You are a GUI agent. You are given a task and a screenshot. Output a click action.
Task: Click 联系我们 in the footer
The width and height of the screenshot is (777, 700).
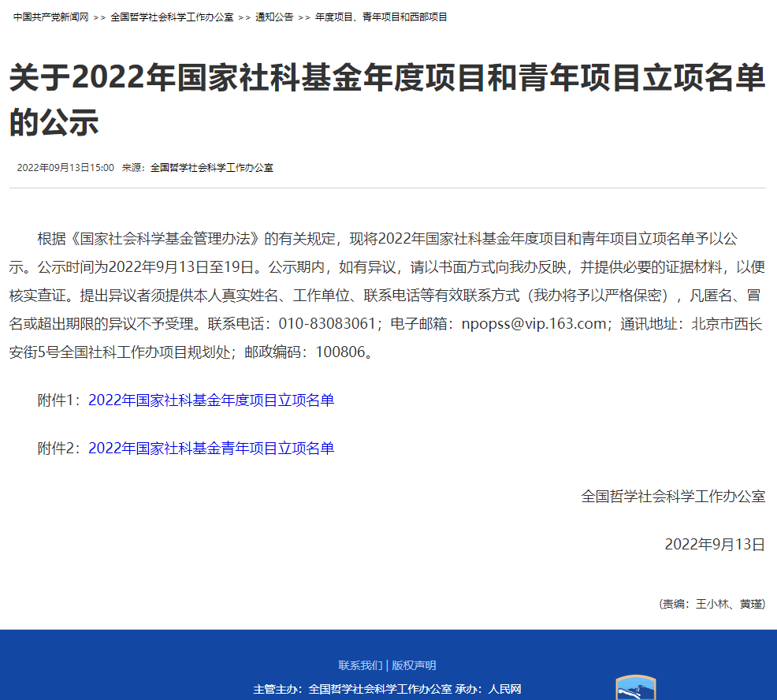[360, 665]
